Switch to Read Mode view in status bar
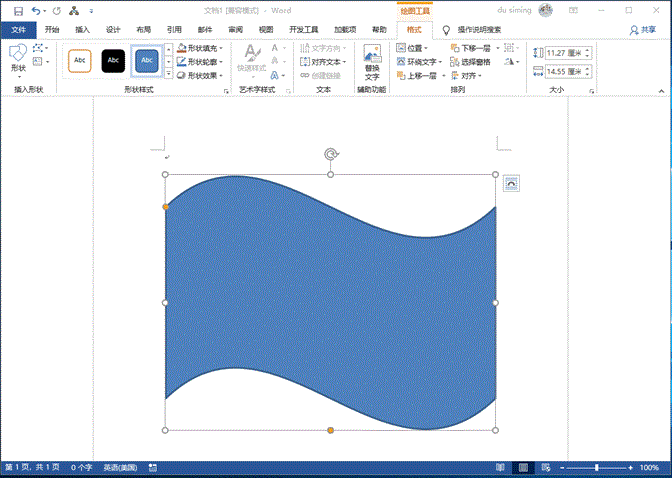 click(498, 467)
